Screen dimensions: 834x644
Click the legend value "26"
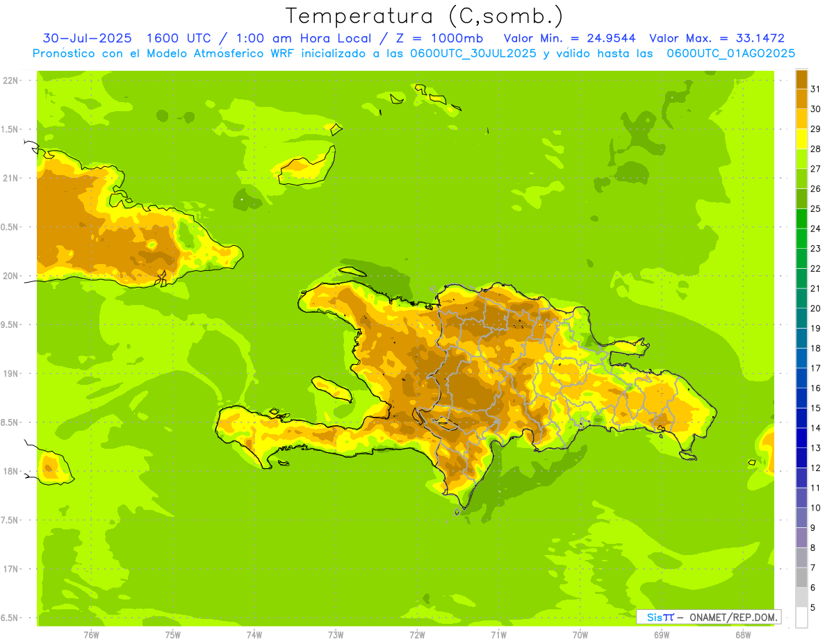[x=815, y=188]
